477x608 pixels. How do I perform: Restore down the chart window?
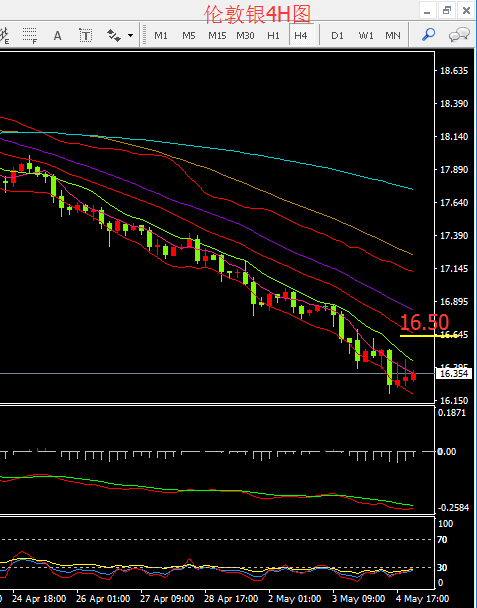tap(447, 10)
